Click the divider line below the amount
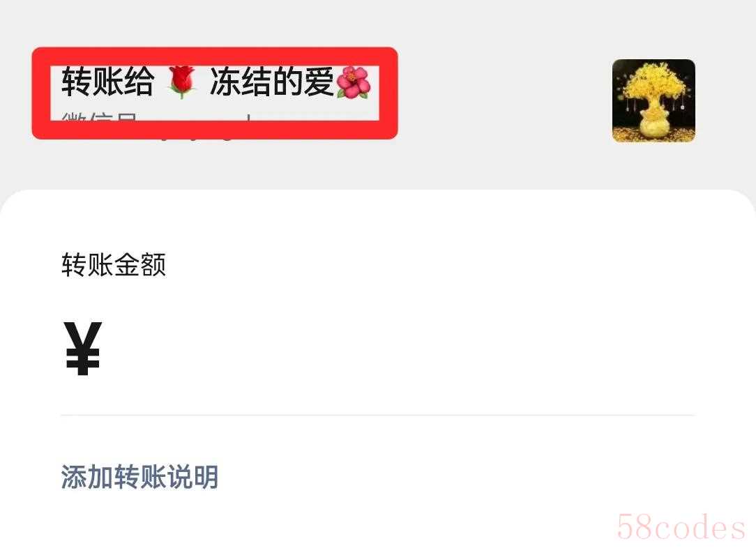This screenshot has height=548, width=756. coord(377,415)
